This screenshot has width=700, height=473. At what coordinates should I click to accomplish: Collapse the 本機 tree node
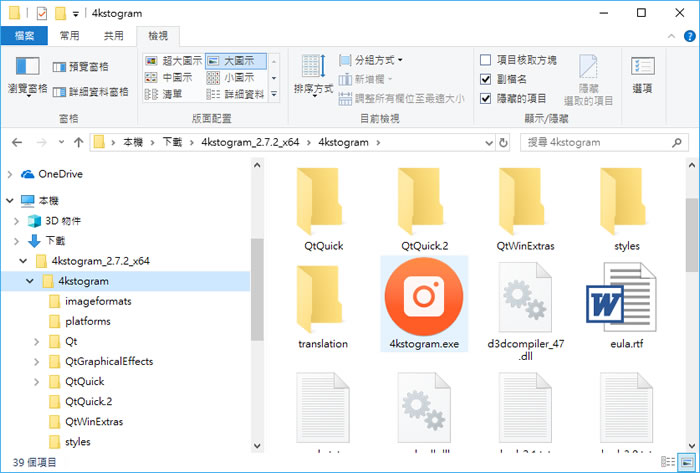click(x=10, y=201)
